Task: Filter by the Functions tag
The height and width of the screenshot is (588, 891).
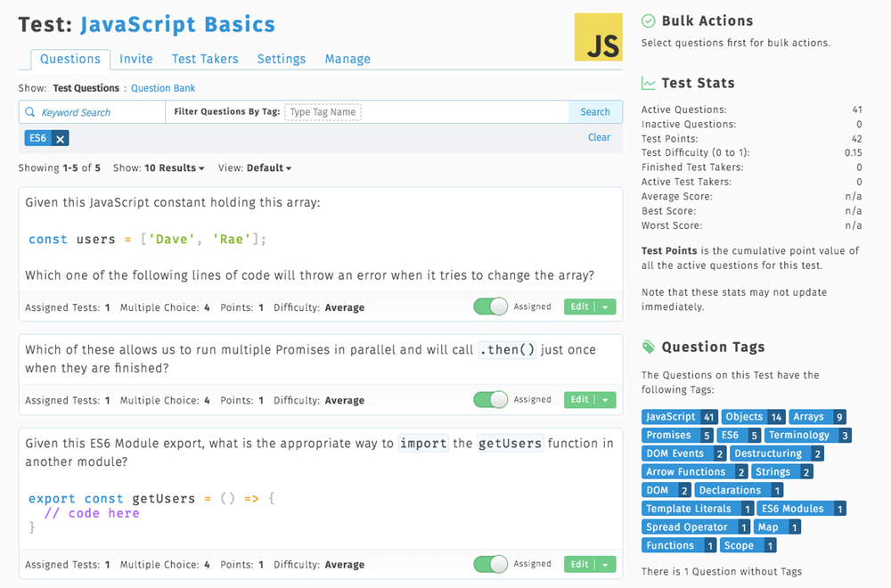Action: (678, 545)
